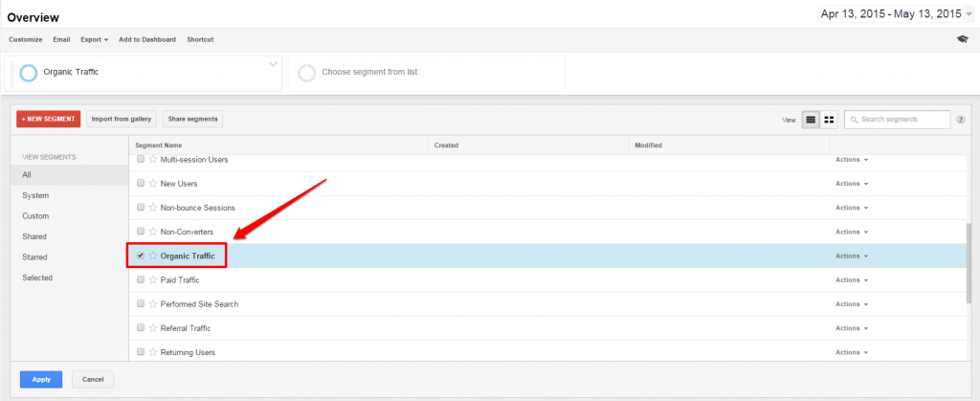Viewport: 980px width, 401px height.
Task: Open Actions dropdown for New Users
Action: pyautogui.click(x=852, y=184)
